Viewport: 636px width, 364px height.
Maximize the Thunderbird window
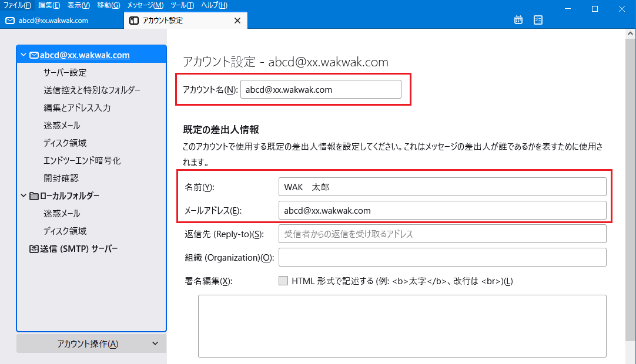595,8
